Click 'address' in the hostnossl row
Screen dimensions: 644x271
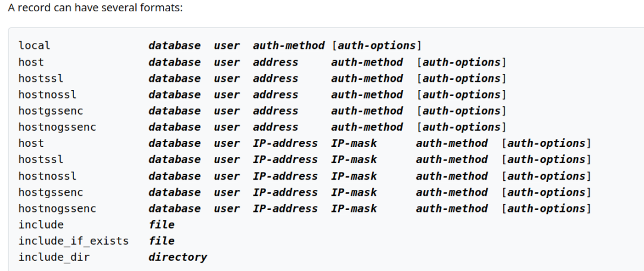(x=275, y=94)
